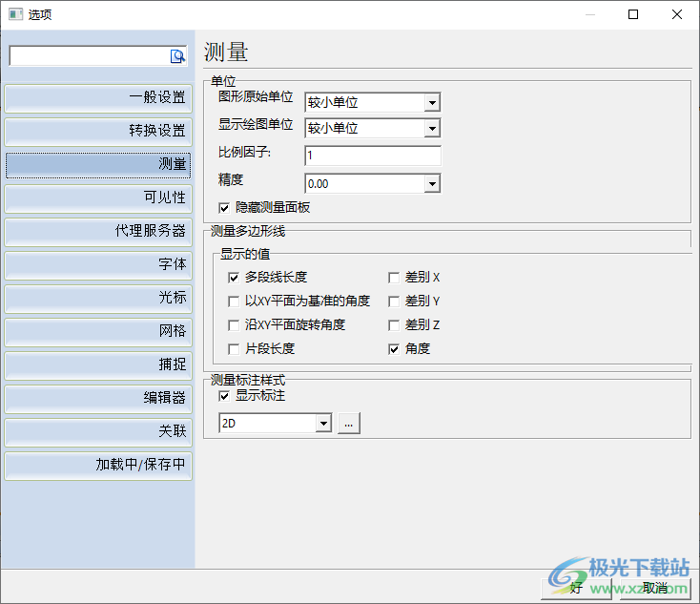This screenshot has width=700, height=604.
Task: Open the 转换设置 category
Action: tap(98, 132)
